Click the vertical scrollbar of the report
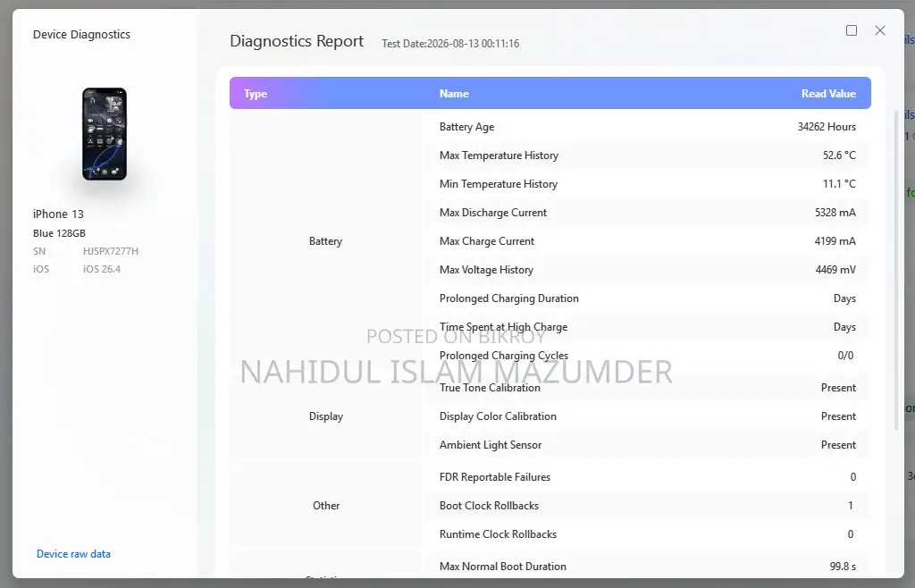The height and width of the screenshot is (588, 915). point(897,270)
